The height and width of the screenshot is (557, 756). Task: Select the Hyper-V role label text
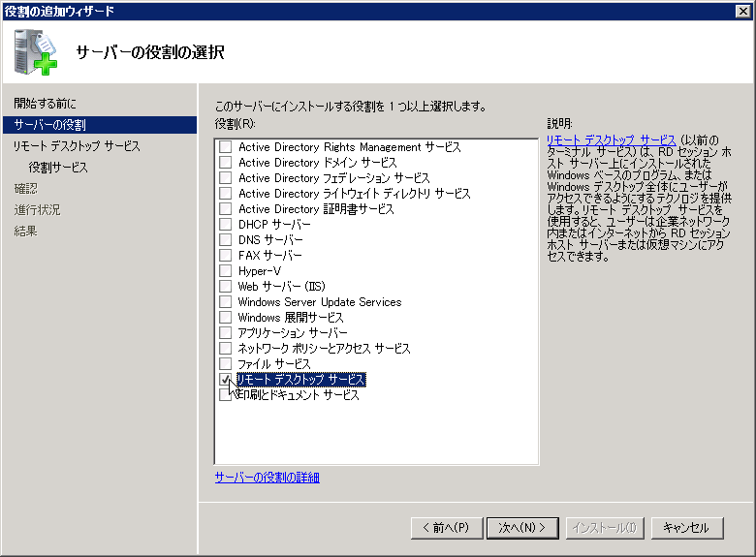pyautogui.click(x=260, y=271)
